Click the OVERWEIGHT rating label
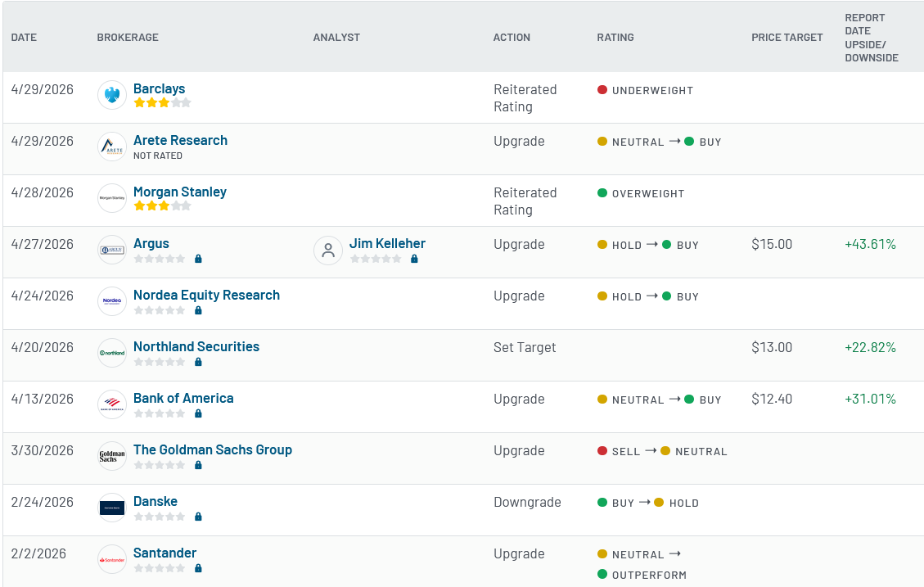 tap(648, 193)
